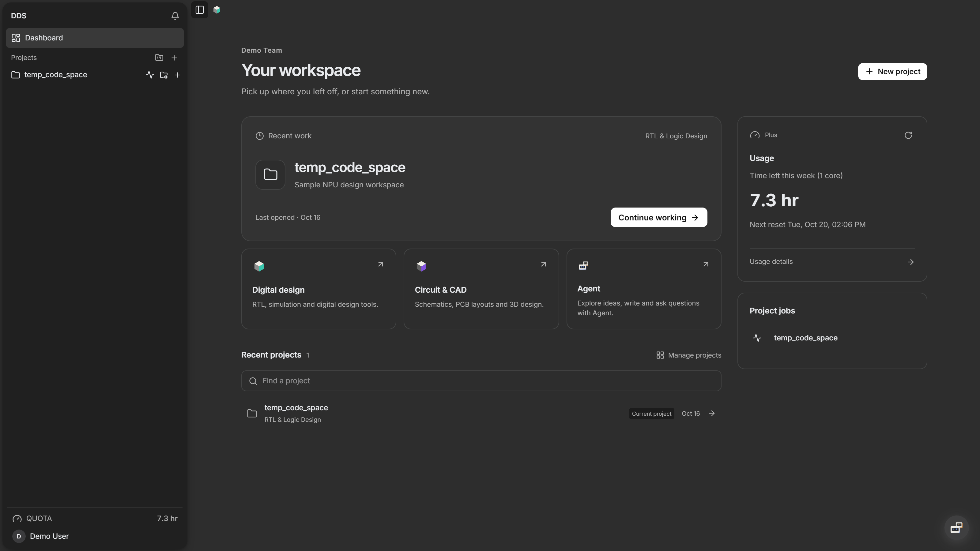This screenshot has height=551, width=980.
Task: Open the folder icon tile in Recent work
Action: pos(270,174)
